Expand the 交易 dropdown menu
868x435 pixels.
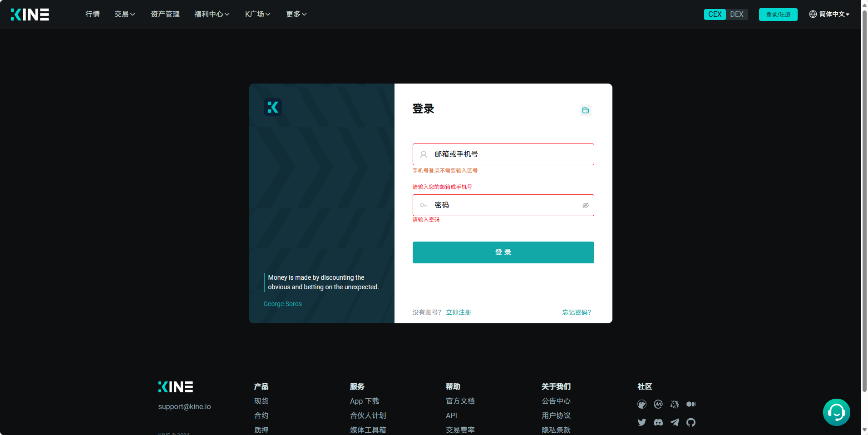point(124,15)
